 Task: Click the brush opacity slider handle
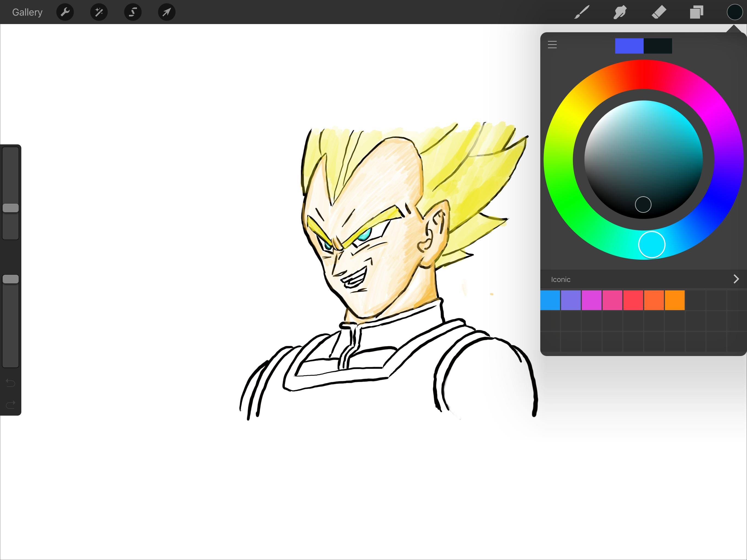click(x=11, y=279)
